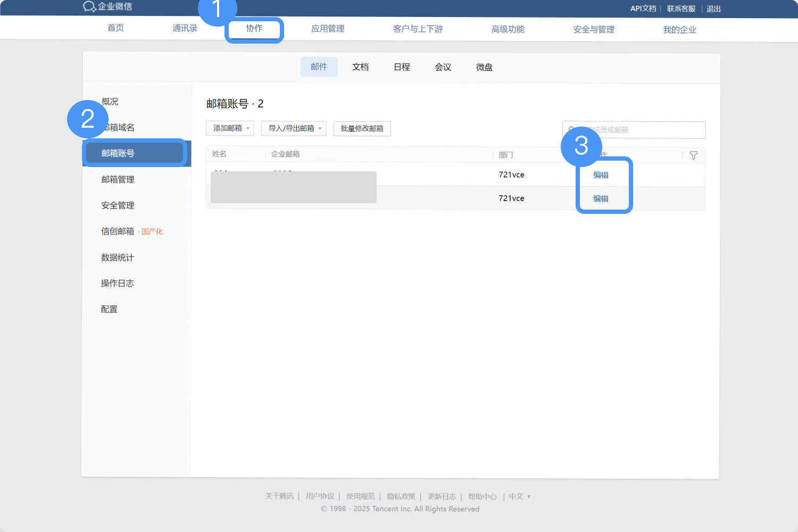This screenshot has height=532, width=798.
Task: Expand the 中文 language dropdown
Action: point(520,496)
